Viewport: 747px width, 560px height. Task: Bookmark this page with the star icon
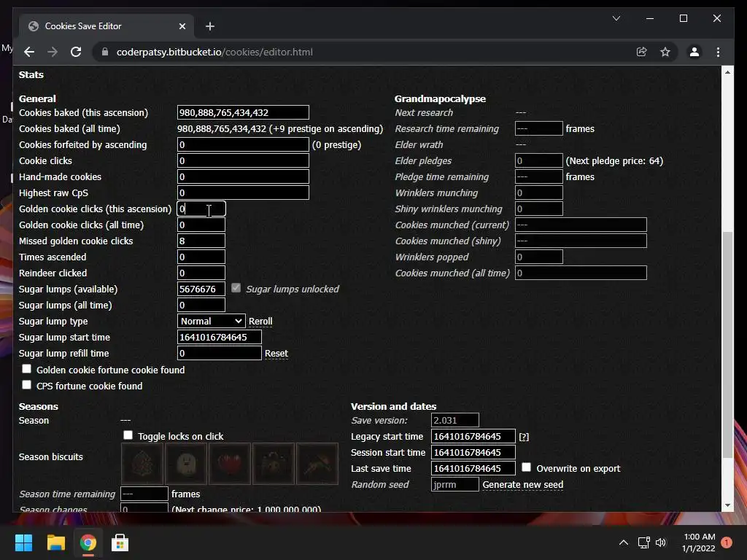[665, 52]
